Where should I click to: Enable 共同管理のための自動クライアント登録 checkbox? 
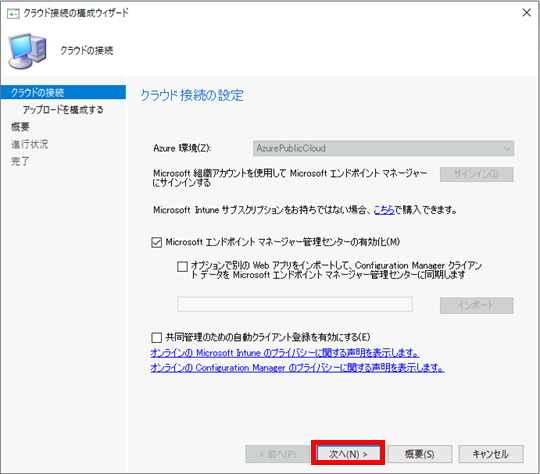click(x=156, y=337)
